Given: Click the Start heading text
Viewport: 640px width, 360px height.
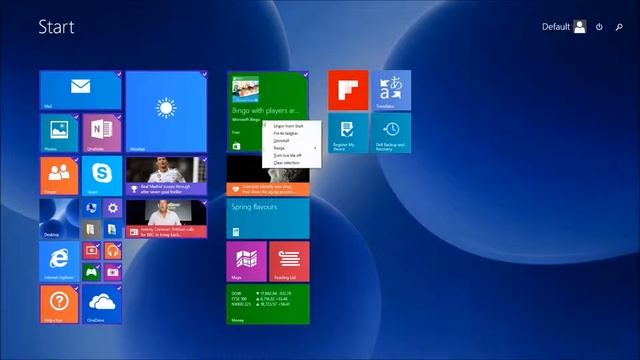Looking at the screenshot, I should 56,27.
